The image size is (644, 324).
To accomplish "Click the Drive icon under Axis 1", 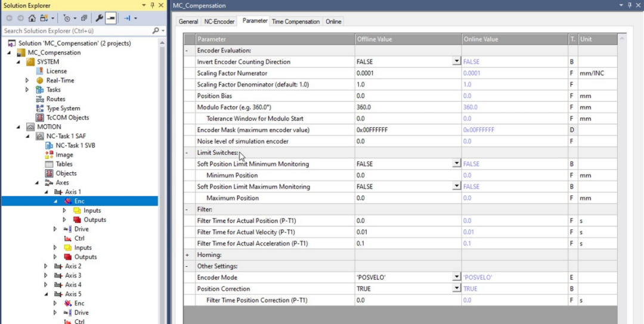I will 68,229.
